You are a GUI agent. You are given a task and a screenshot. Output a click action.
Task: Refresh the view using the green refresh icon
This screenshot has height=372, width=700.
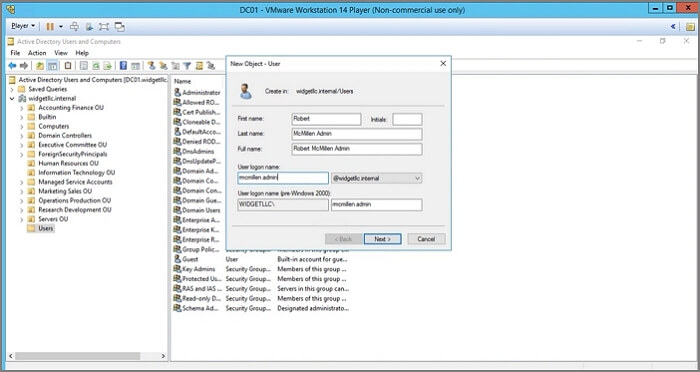pos(96,66)
